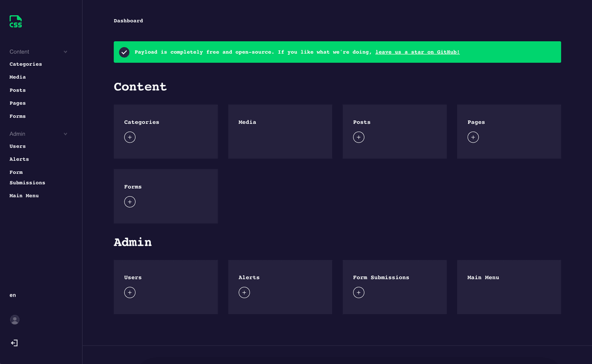
Task: Click the Dashboard breadcrumb label
Action: [x=128, y=20]
